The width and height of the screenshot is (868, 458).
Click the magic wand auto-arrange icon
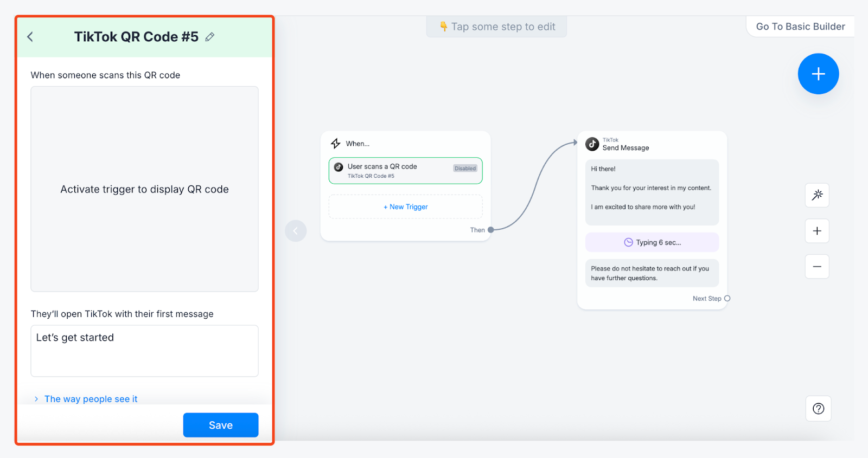pyautogui.click(x=817, y=195)
